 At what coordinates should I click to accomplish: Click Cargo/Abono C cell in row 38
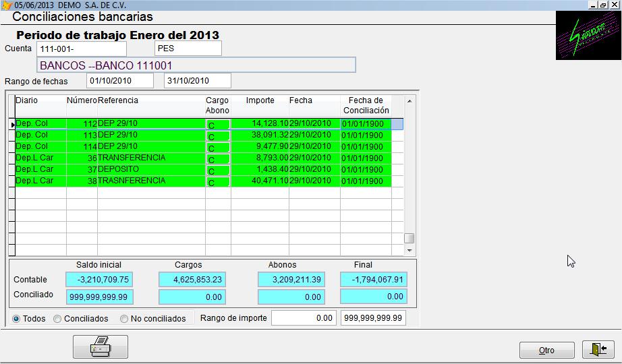tap(218, 182)
